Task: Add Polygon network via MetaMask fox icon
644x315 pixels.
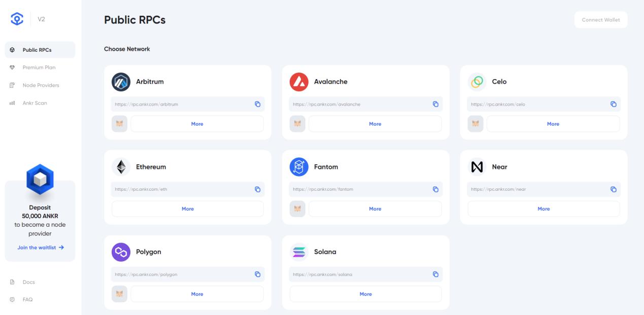Action: [x=120, y=294]
